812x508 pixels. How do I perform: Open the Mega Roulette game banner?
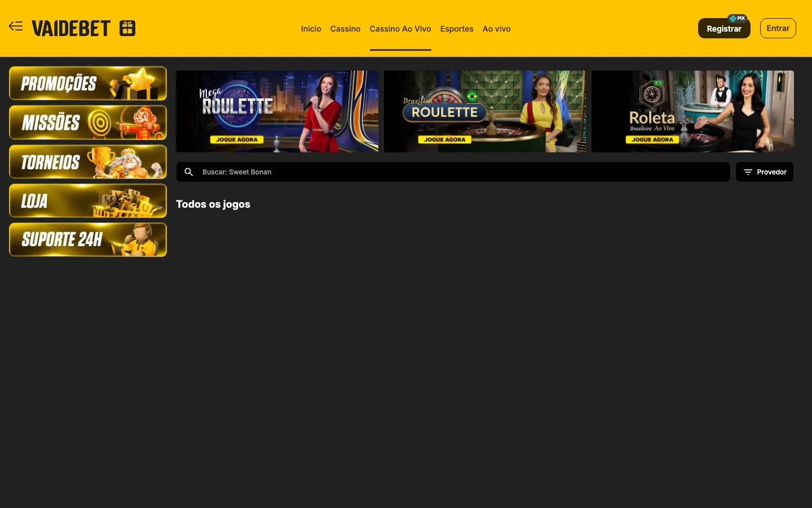click(x=277, y=111)
